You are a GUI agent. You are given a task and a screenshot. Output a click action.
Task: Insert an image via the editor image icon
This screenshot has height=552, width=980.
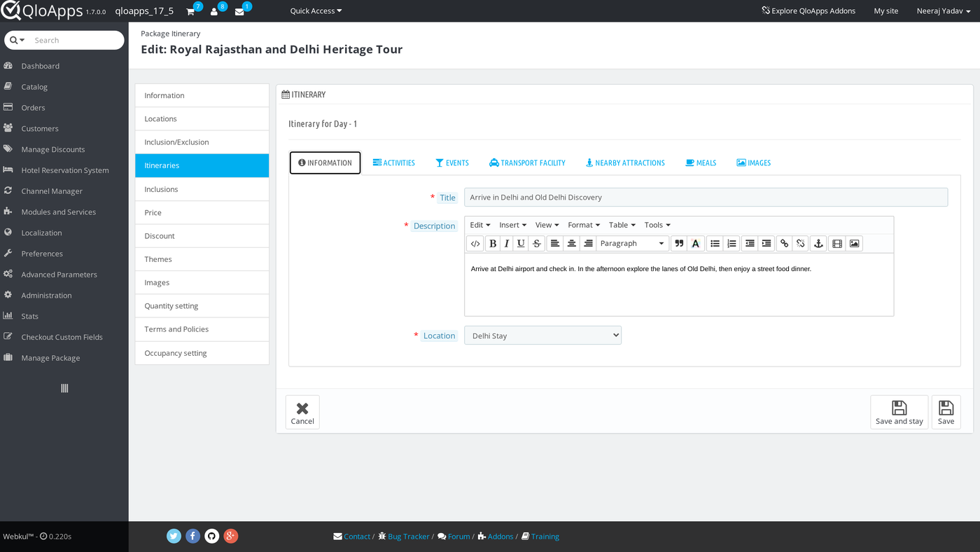[854, 243]
